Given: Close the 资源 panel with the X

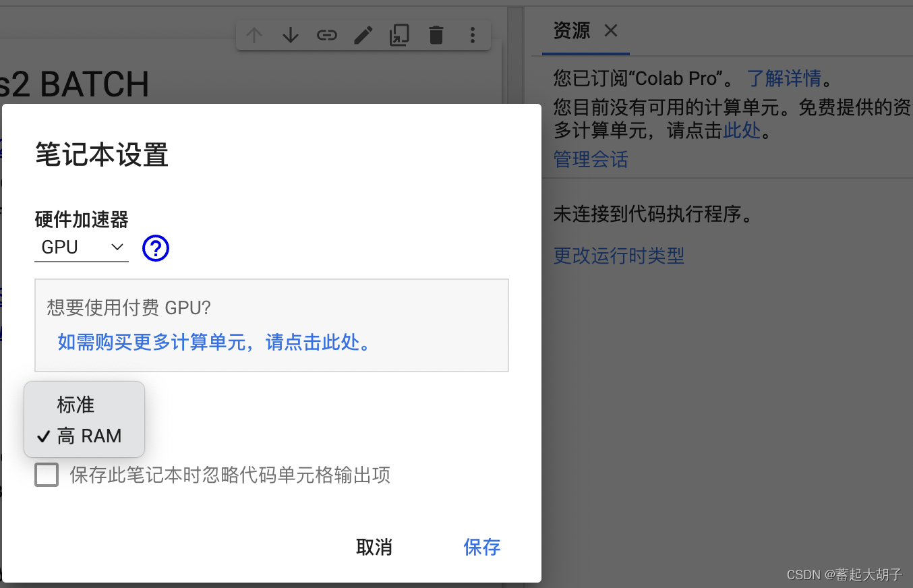Looking at the screenshot, I should click(x=610, y=30).
